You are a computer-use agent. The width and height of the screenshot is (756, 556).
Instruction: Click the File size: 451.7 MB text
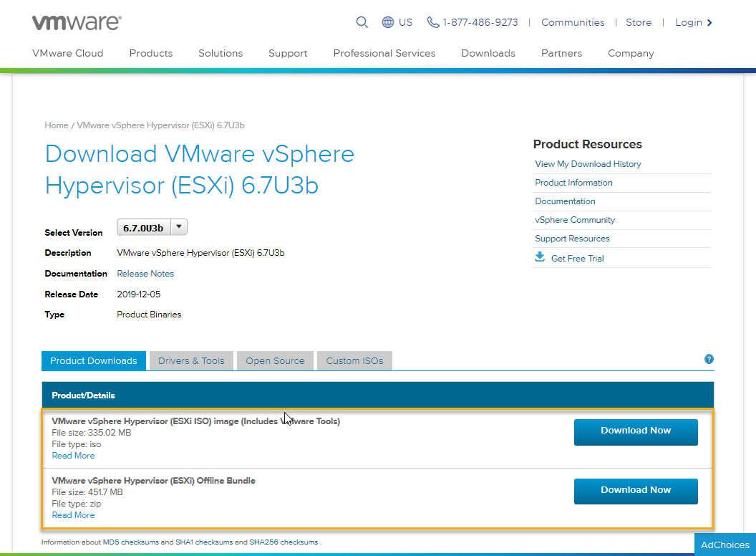click(87, 492)
